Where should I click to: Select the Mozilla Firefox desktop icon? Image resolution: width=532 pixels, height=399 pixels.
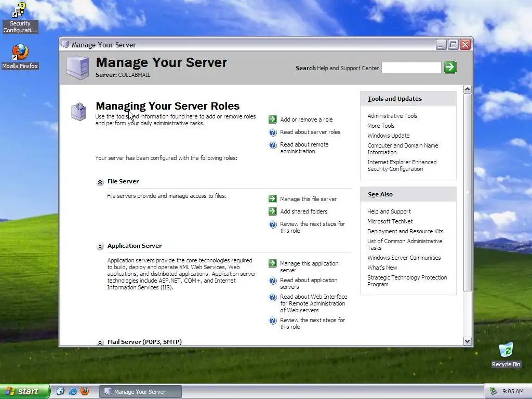pos(20,57)
